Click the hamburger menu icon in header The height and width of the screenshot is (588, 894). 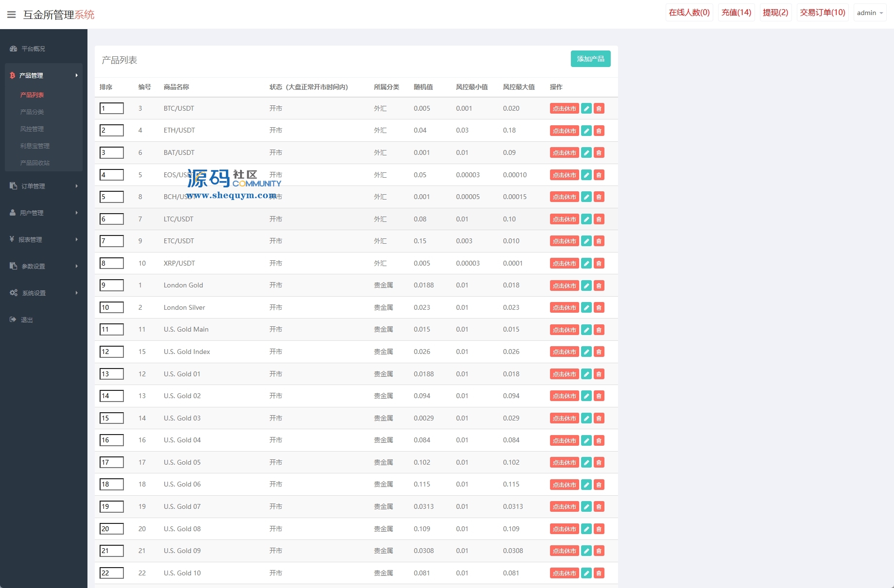(x=12, y=15)
